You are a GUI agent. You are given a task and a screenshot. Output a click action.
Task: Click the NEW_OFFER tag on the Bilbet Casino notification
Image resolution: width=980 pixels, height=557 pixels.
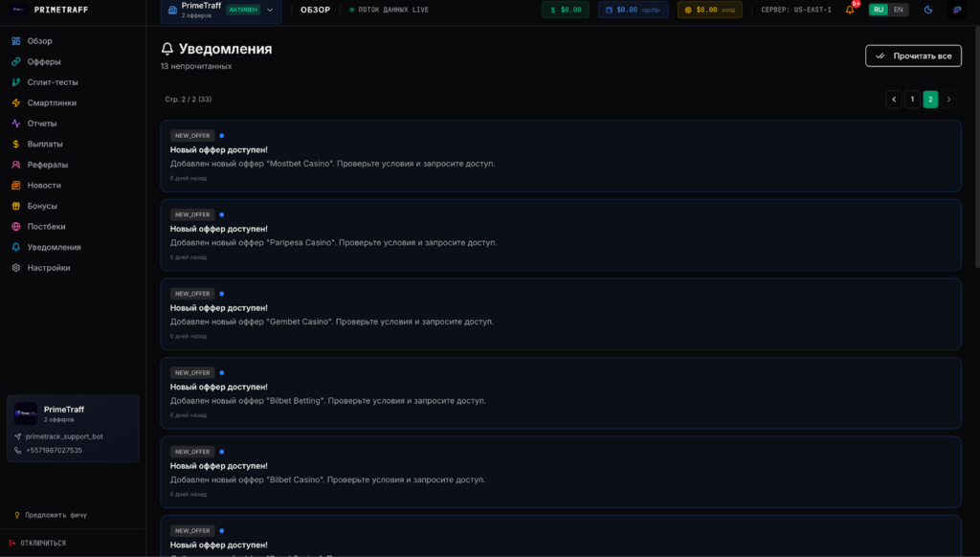click(192, 452)
